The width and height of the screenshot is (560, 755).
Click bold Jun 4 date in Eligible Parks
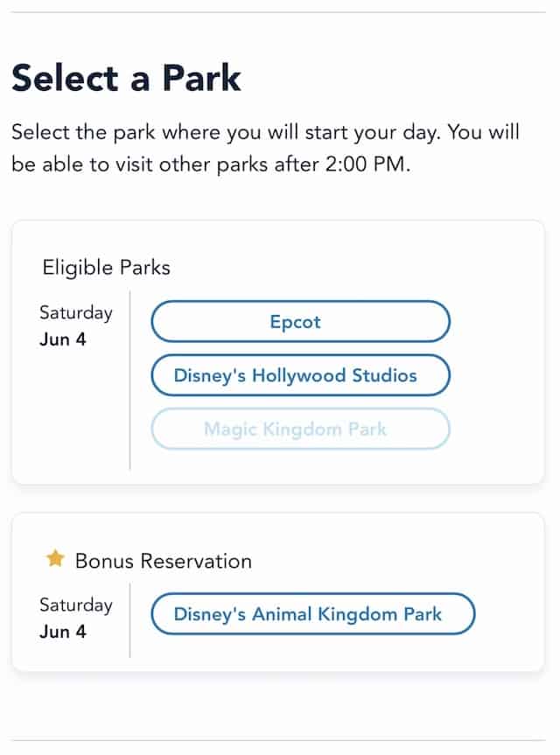click(x=63, y=339)
